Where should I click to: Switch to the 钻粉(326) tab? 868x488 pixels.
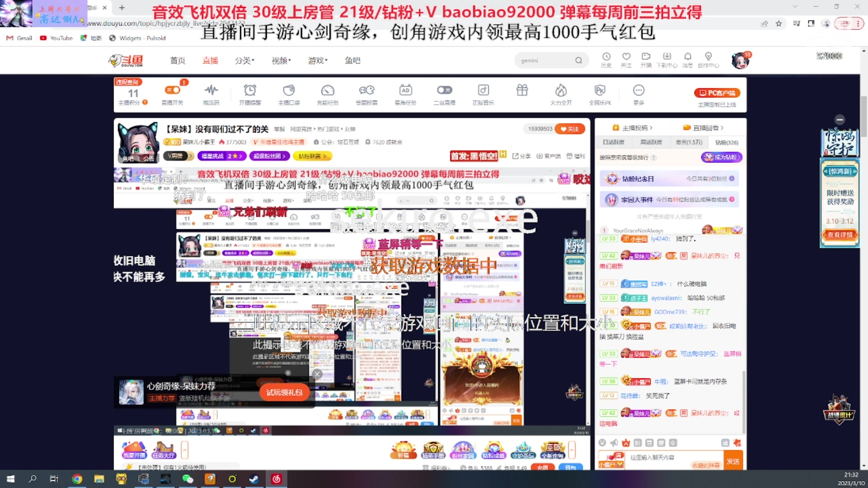726,142
